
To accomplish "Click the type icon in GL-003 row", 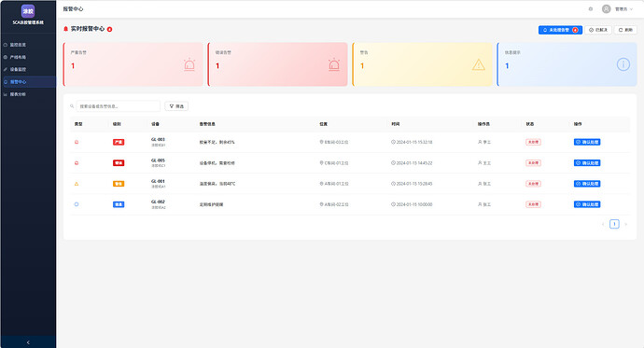I will pos(77,142).
